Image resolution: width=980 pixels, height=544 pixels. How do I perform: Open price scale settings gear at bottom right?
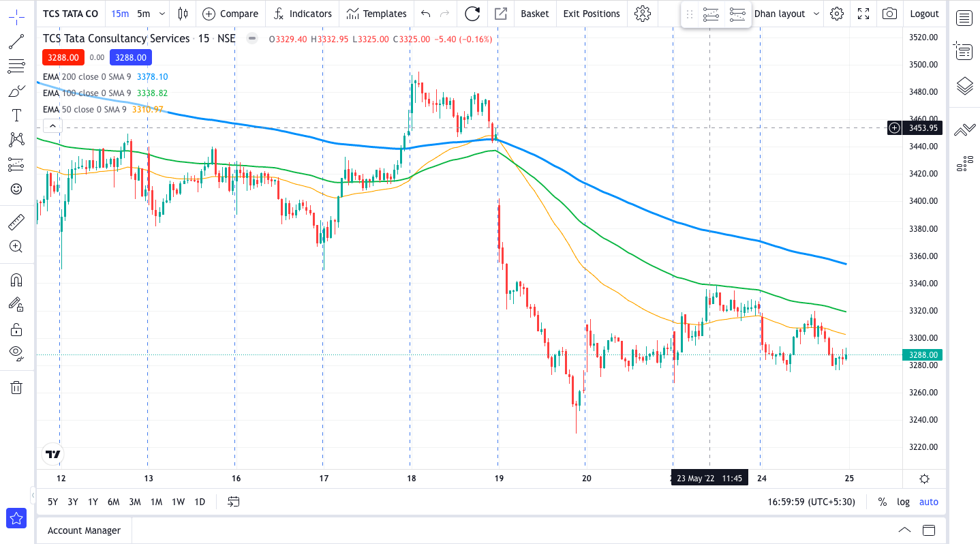[925, 479]
